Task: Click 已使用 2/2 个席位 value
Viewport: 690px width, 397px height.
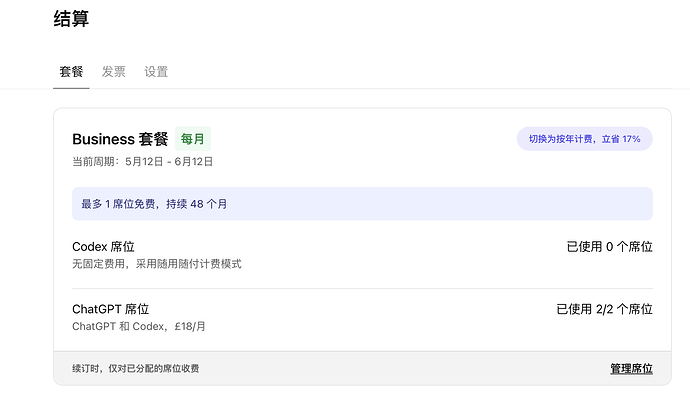Action: pos(604,309)
